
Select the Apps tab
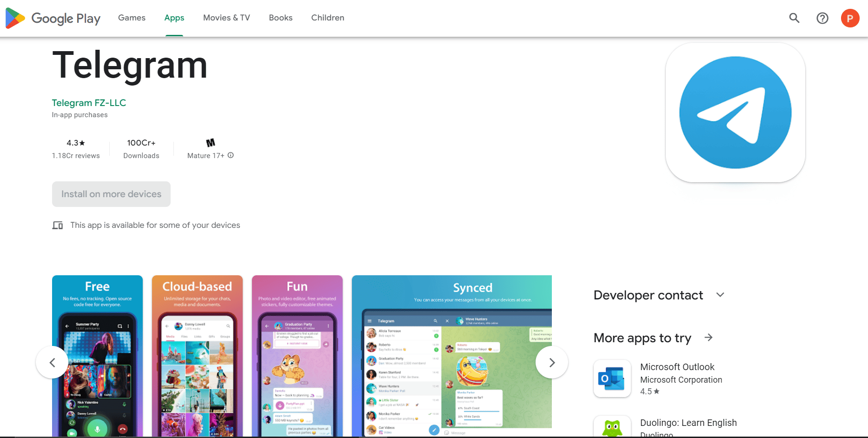click(x=174, y=18)
